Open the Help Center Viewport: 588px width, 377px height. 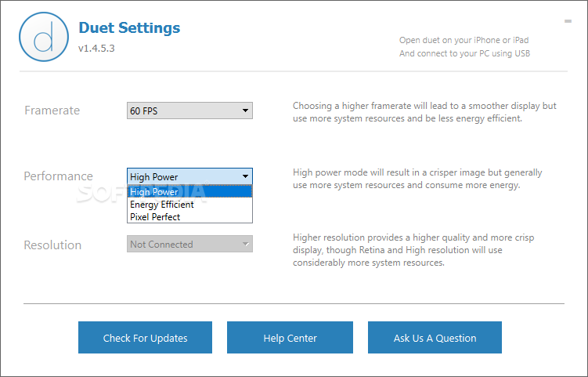click(290, 338)
